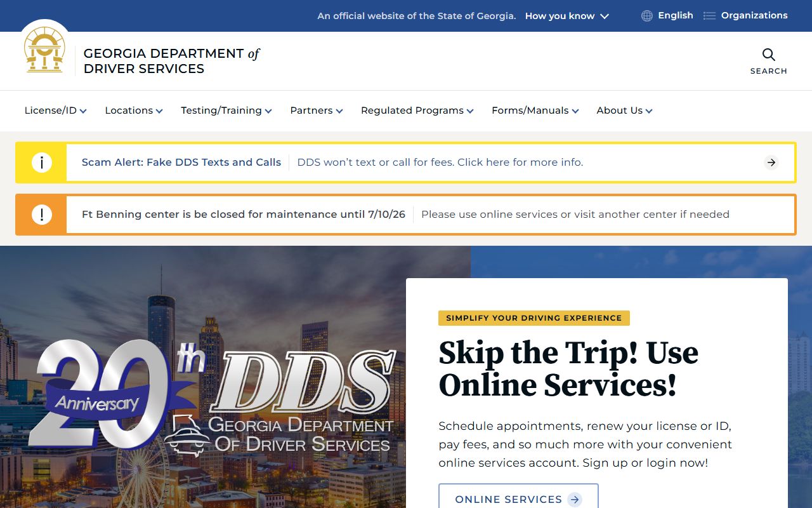812x508 pixels.
Task: Open the Forms/Manuals menu
Action: pyautogui.click(x=535, y=110)
